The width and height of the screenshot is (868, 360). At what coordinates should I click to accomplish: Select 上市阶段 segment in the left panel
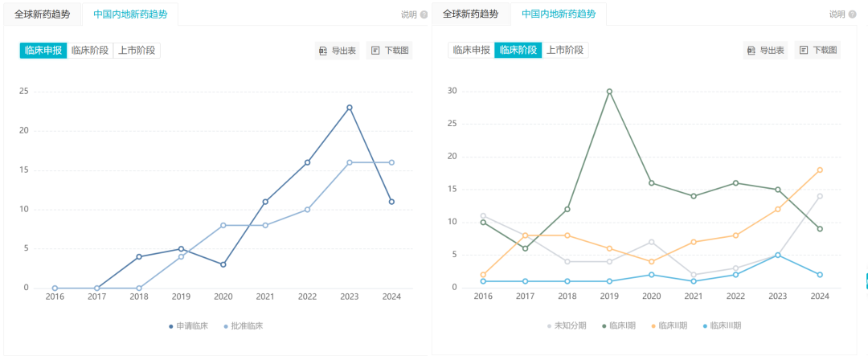[137, 51]
